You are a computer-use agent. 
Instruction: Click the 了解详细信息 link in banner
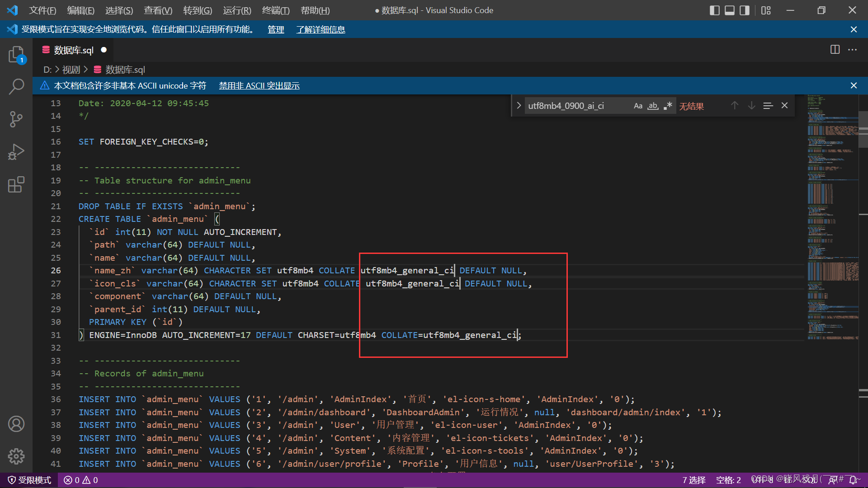click(x=321, y=30)
